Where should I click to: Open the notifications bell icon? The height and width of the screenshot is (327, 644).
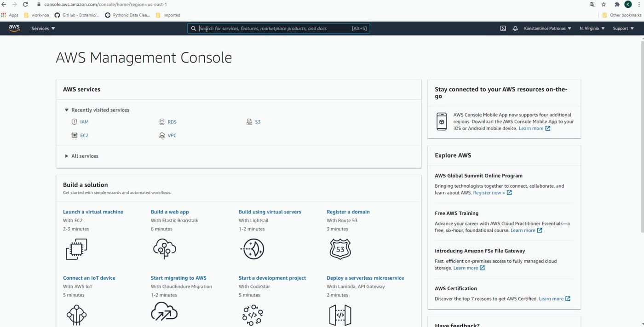[515, 29]
